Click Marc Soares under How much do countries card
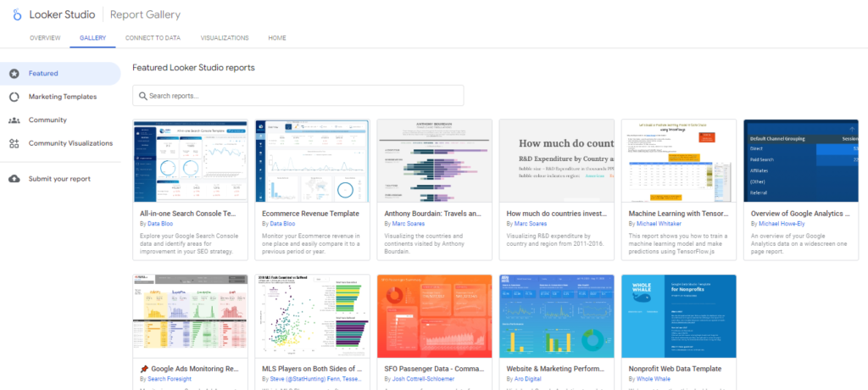The image size is (868, 390). tap(531, 224)
